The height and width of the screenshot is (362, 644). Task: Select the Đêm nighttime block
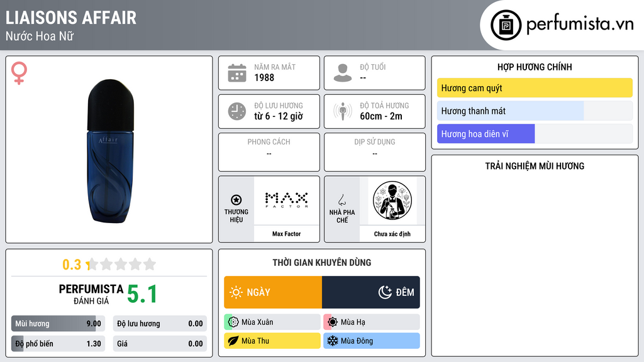click(371, 292)
